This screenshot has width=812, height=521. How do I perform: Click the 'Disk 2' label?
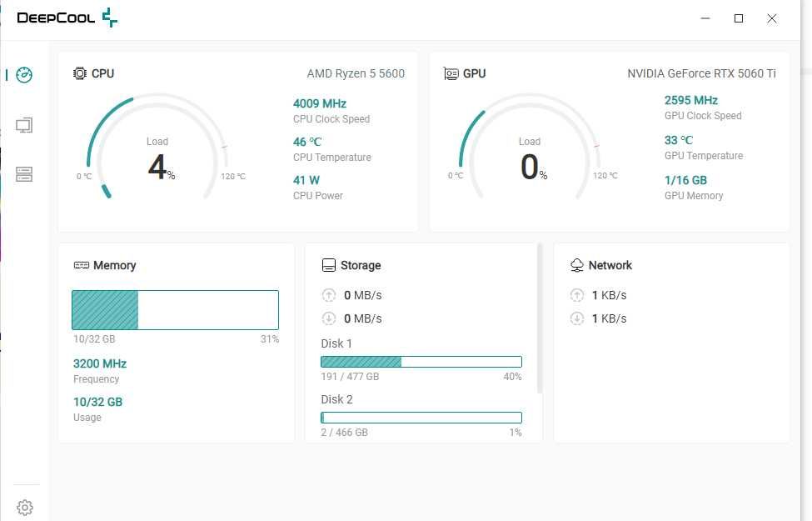336,399
